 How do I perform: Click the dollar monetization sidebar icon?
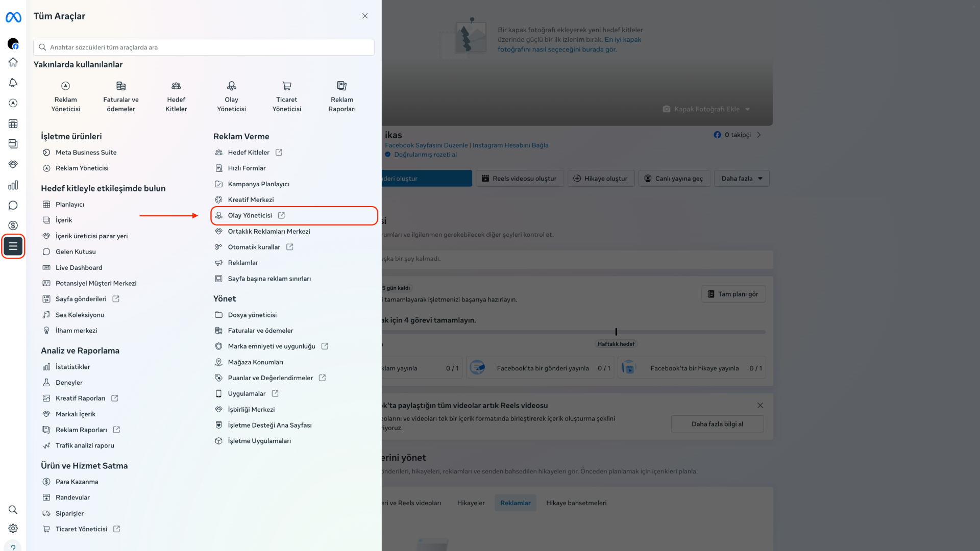(x=13, y=226)
